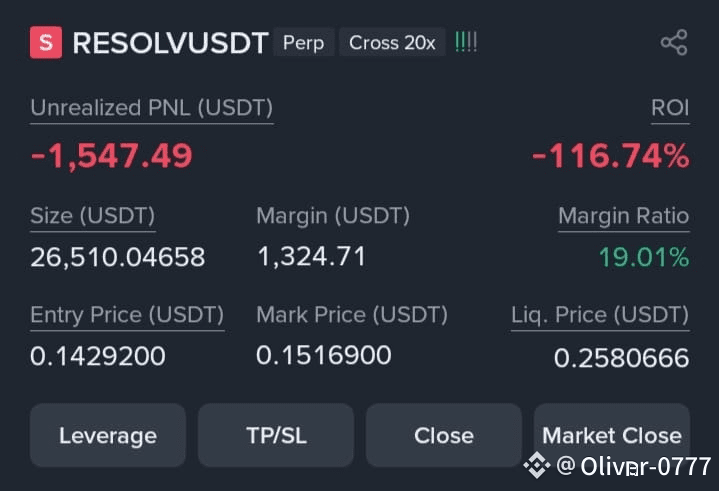This screenshot has height=491, width=719.
Task: Tap the green risk level bars indicator
Action: pyautogui.click(x=466, y=43)
